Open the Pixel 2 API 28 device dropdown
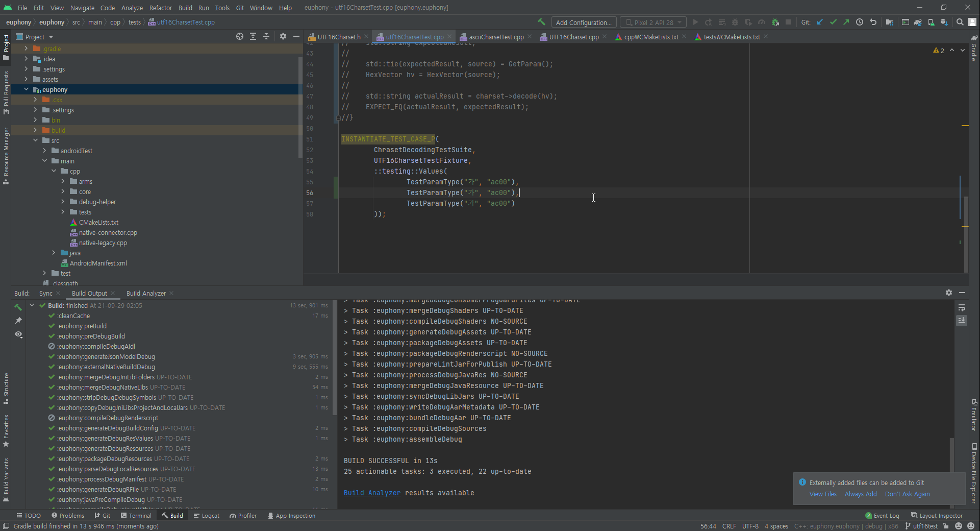Image resolution: width=980 pixels, height=531 pixels. click(653, 22)
